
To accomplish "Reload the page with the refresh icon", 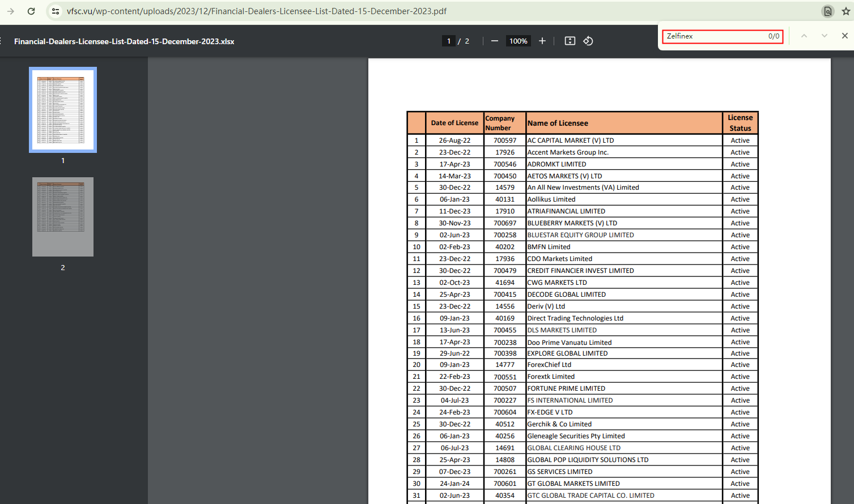I will click(x=31, y=11).
